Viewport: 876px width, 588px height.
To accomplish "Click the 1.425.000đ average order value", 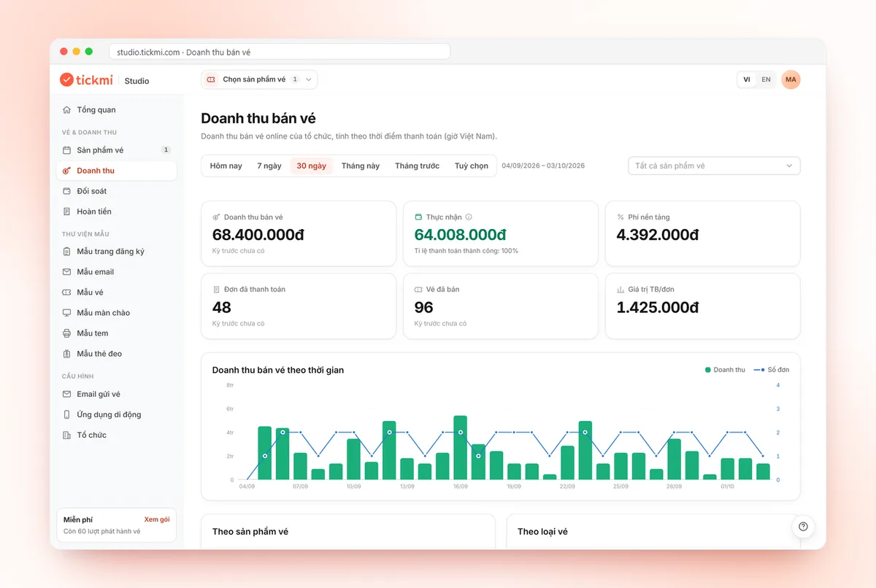I will [x=658, y=307].
